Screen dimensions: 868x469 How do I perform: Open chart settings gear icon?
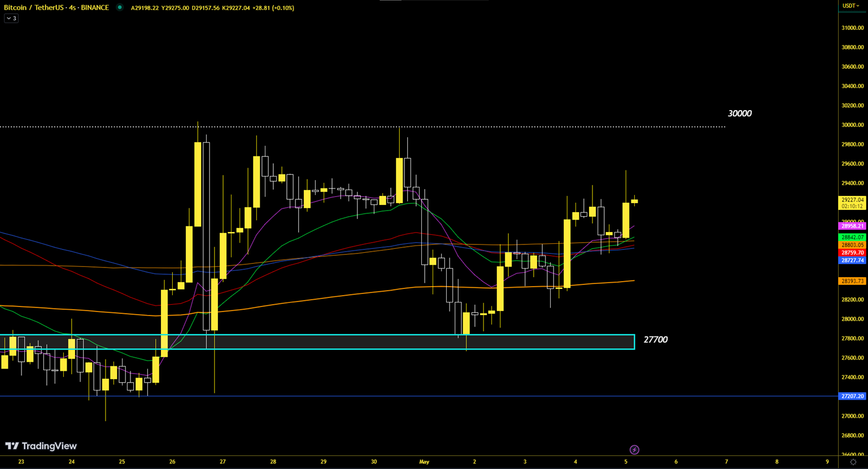tap(853, 462)
